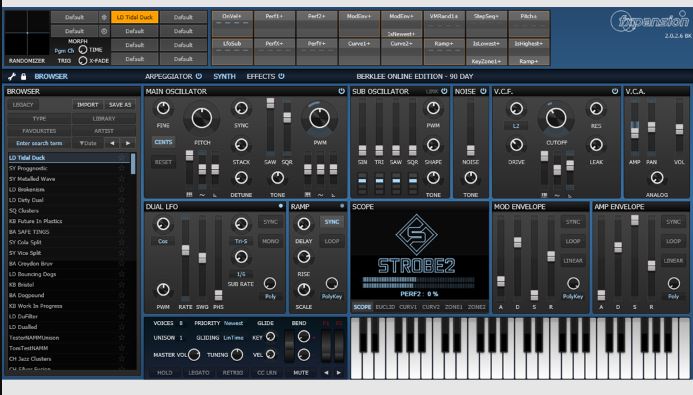Click the SAVE AS button
The height and width of the screenshot is (395, 693).
click(x=120, y=105)
